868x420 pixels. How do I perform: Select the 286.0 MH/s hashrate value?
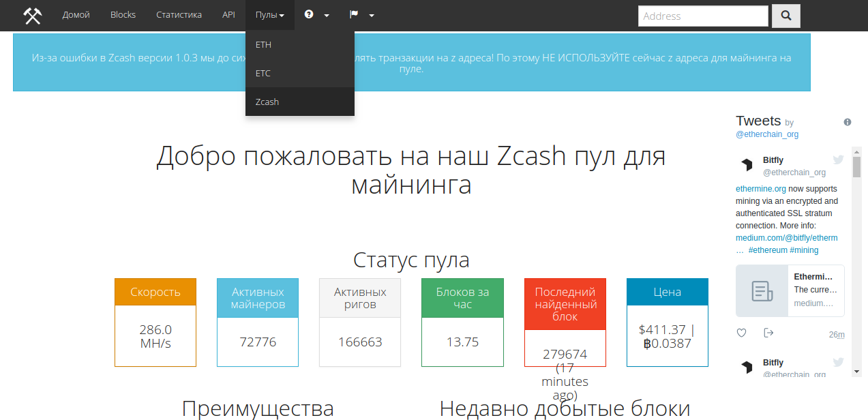[155, 336]
